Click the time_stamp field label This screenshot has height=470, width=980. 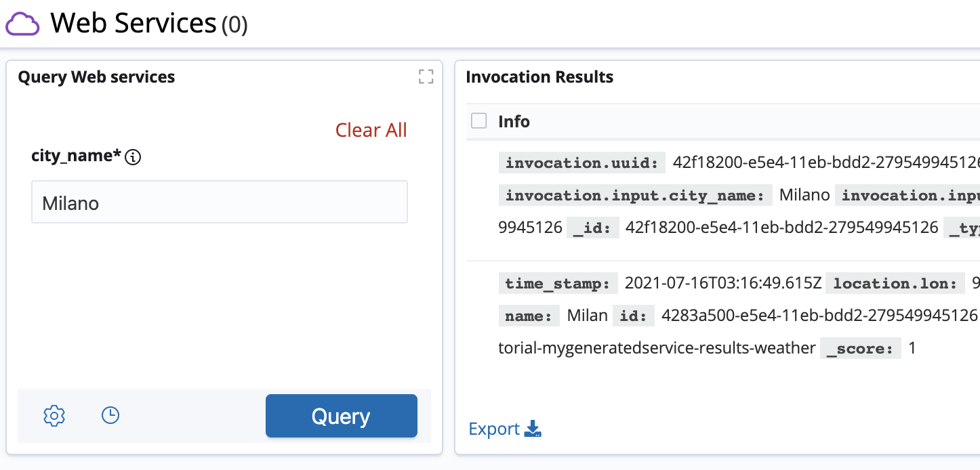coord(558,284)
